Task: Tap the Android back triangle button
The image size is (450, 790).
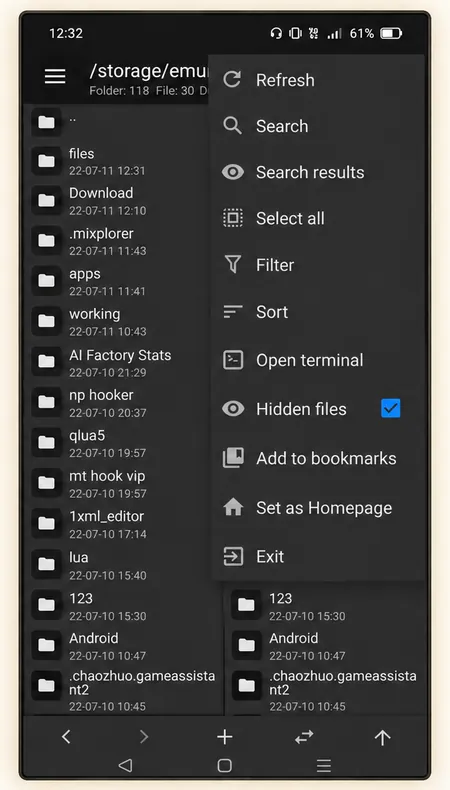Action: pyautogui.click(x=125, y=766)
